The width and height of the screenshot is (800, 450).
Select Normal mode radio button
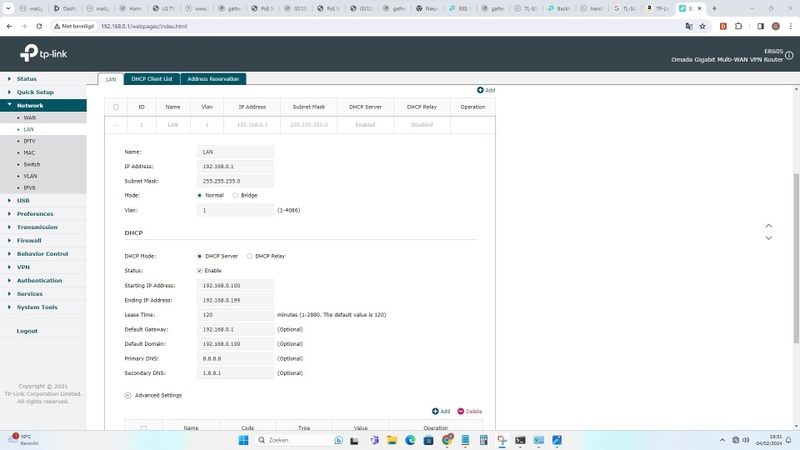point(199,195)
